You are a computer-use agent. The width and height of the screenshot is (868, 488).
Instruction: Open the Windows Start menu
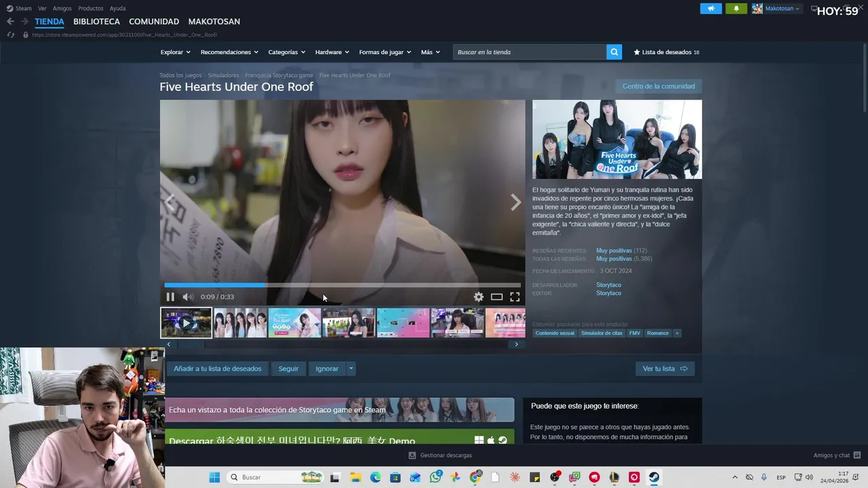pyautogui.click(x=214, y=477)
